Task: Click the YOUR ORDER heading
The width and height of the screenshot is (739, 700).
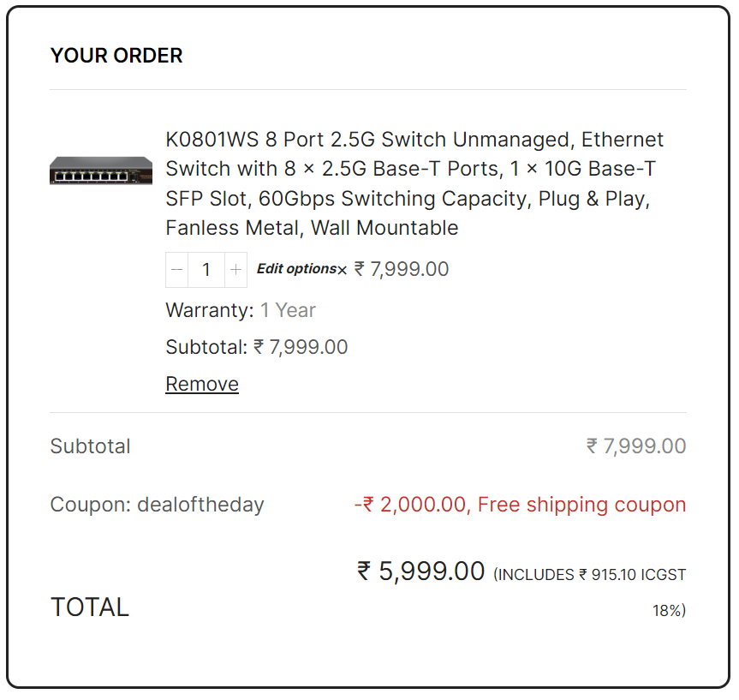Action: click(x=116, y=56)
